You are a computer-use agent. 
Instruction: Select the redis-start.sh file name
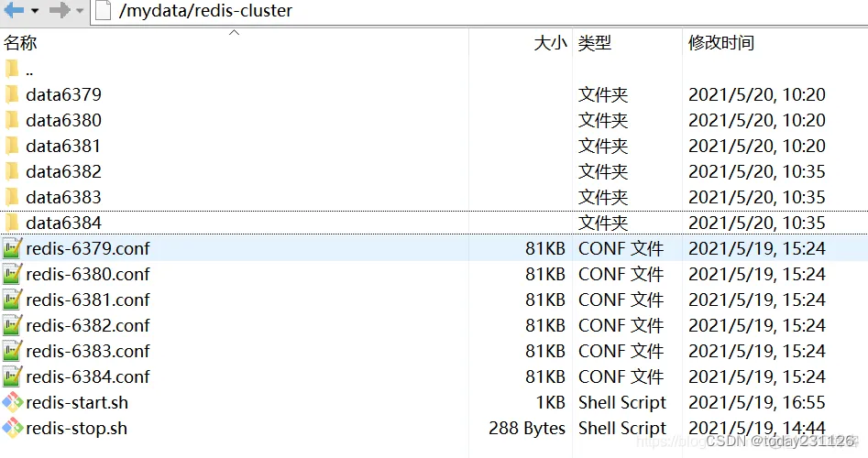click(x=77, y=403)
